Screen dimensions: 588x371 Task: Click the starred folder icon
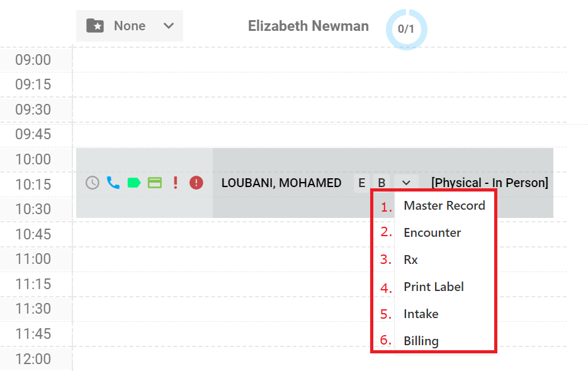tap(95, 26)
